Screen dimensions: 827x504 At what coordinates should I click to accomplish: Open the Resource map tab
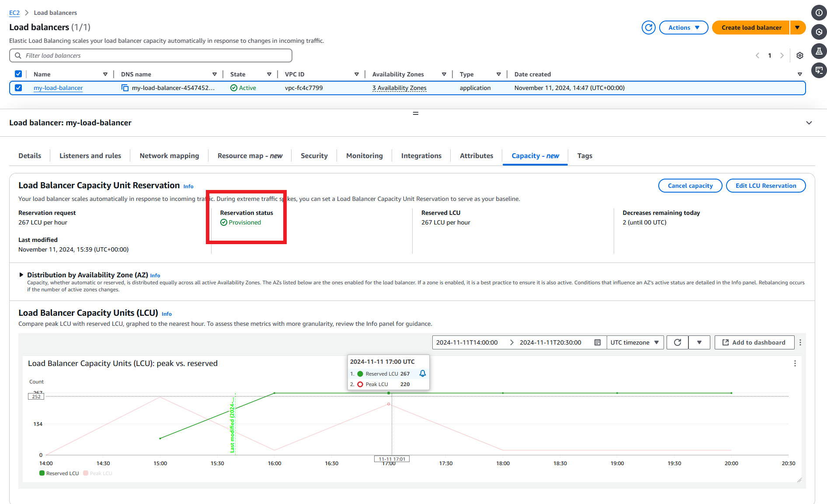[x=250, y=156]
